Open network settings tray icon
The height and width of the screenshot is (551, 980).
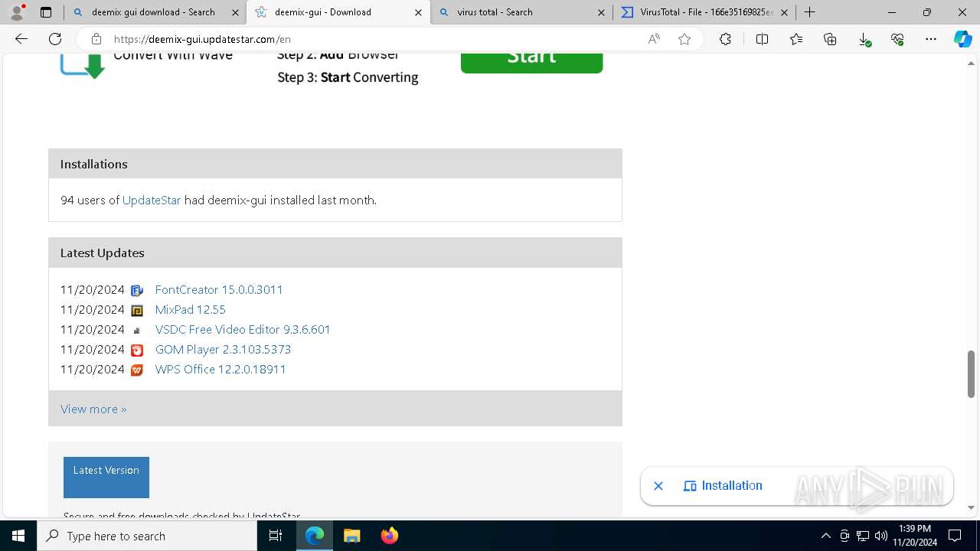(863, 536)
